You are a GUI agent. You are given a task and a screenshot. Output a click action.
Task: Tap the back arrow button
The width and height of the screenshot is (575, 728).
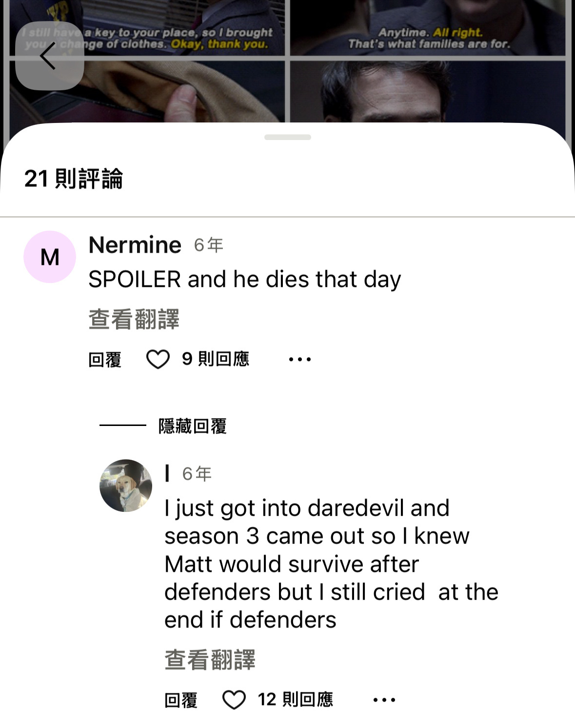tap(49, 56)
